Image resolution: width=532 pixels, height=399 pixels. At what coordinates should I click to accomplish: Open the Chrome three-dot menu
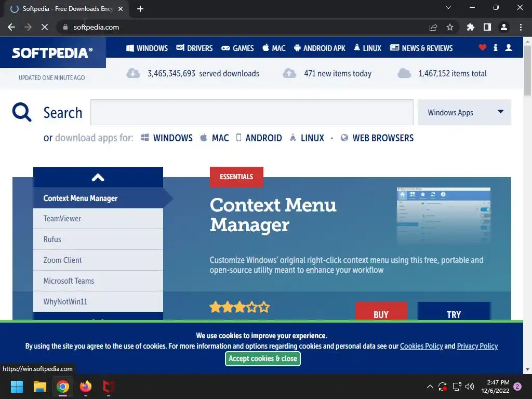point(521,27)
